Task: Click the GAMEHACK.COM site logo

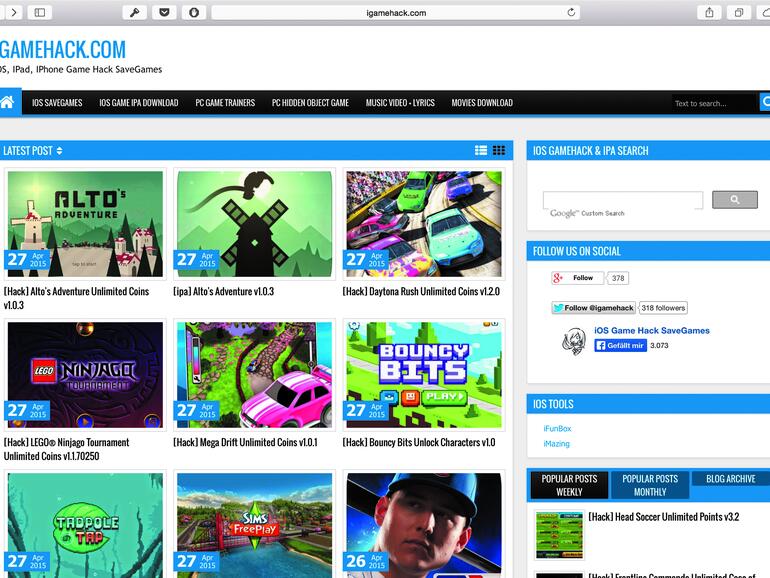Action: pos(63,50)
